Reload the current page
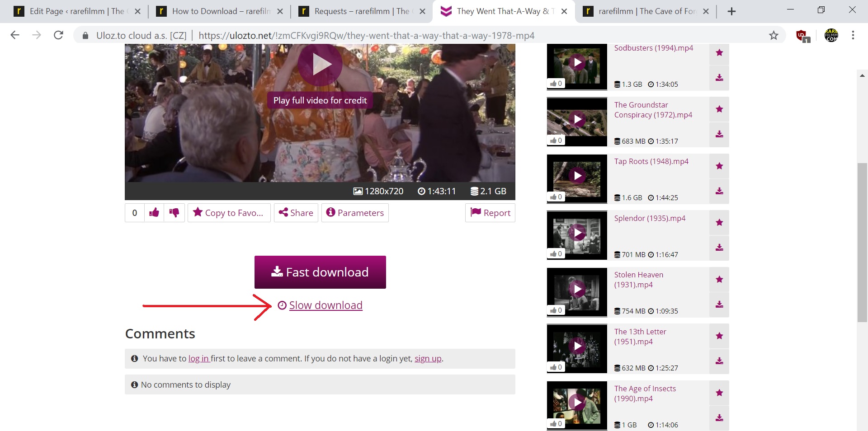Viewport: 868px width, 431px height. point(58,35)
